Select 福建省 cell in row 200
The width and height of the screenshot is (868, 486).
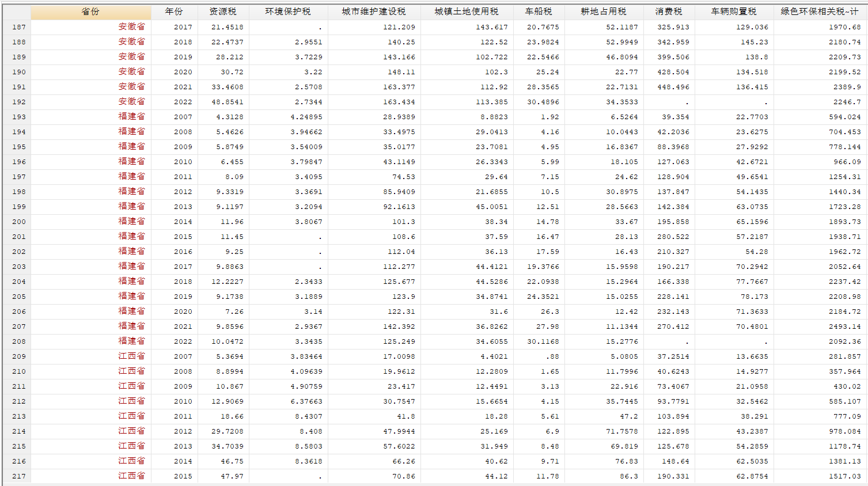click(132, 222)
